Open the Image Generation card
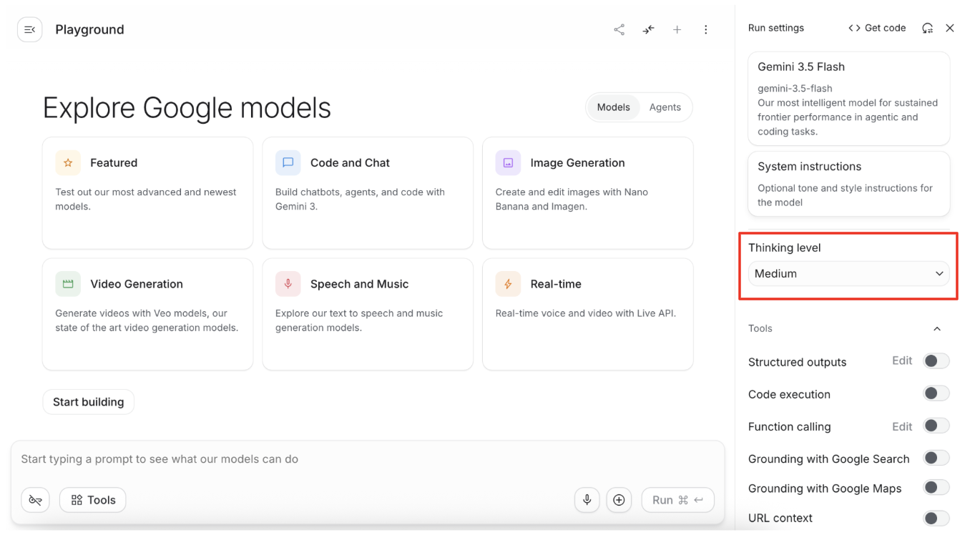This screenshot has height=535, width=980. click(588, 193)
